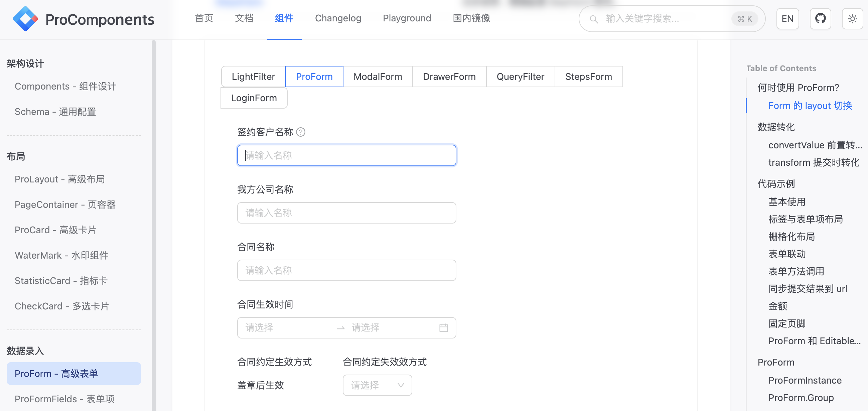
Task: Expand the 合同约定失效效方式 dropdown
Action: point(377,385)
